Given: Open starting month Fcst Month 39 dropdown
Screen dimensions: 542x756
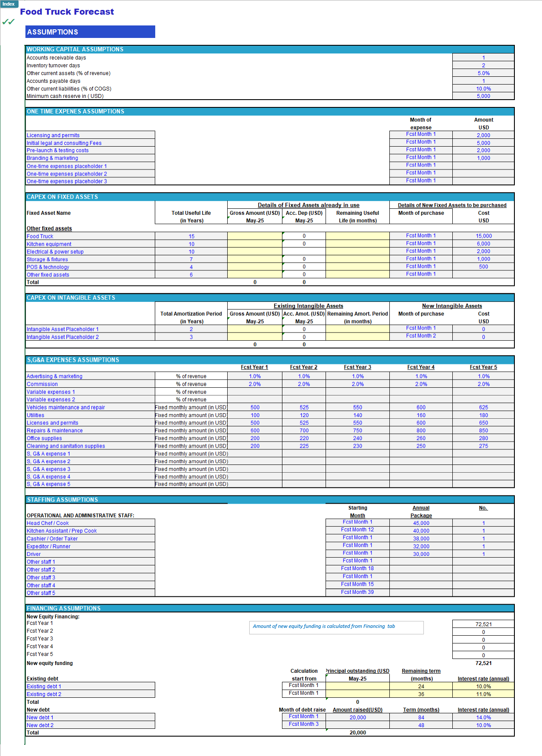Looking at the screenshot, I should (357, 592).
